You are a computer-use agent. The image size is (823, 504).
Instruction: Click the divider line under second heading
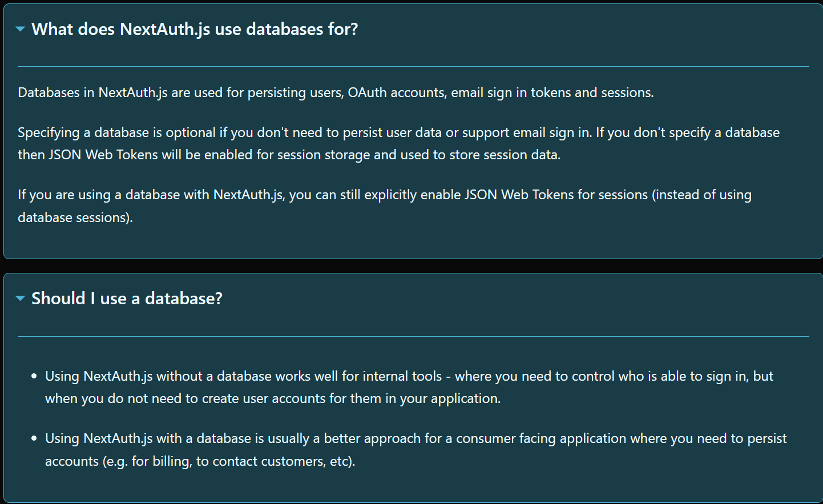(413, 337)
